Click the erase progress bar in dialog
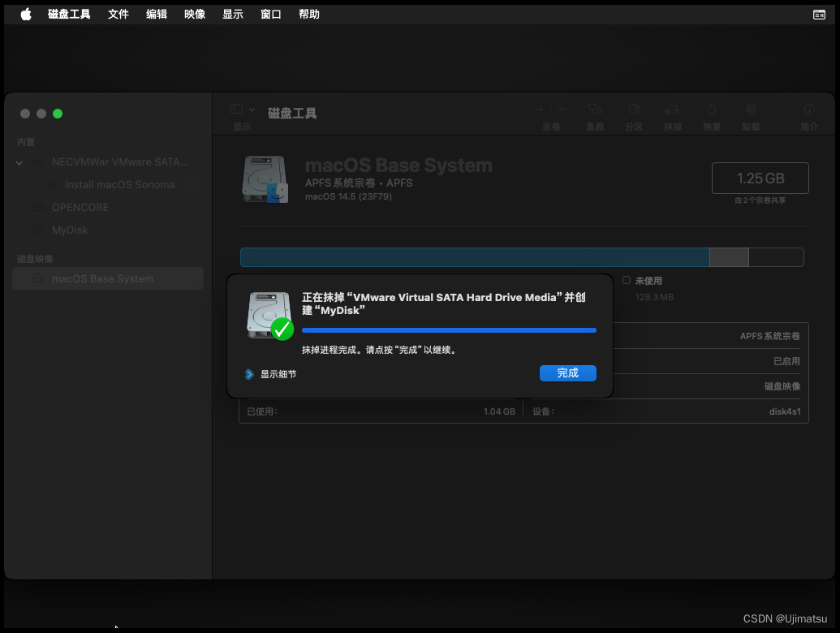The image size is (840, 633). pos(449,330)
